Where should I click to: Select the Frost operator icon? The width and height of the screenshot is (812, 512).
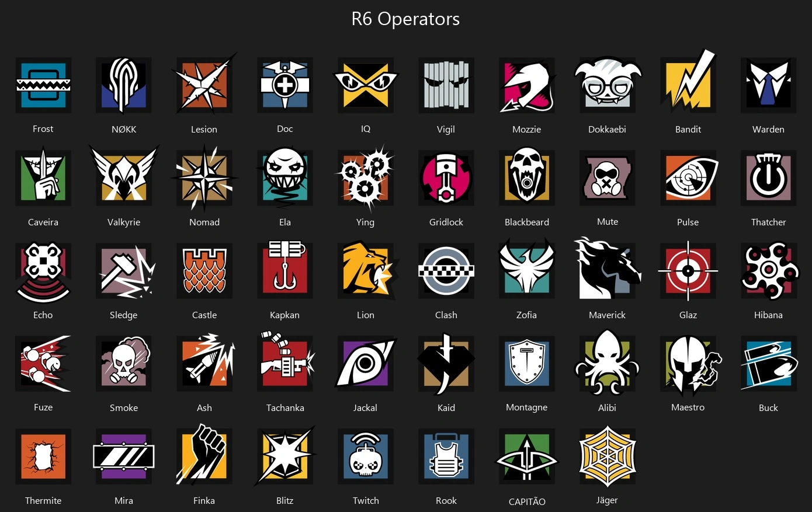click(x=43, y=85)
